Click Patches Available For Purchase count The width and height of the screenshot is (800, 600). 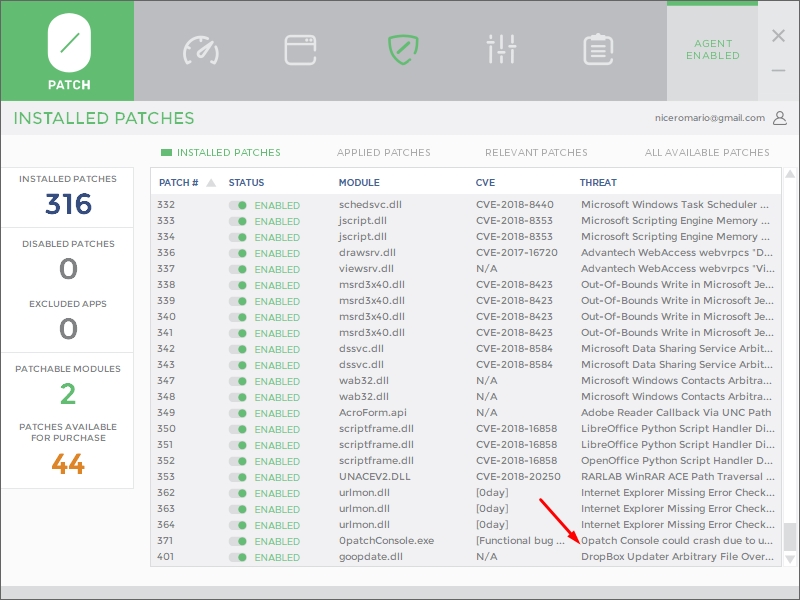coord(68,464)
